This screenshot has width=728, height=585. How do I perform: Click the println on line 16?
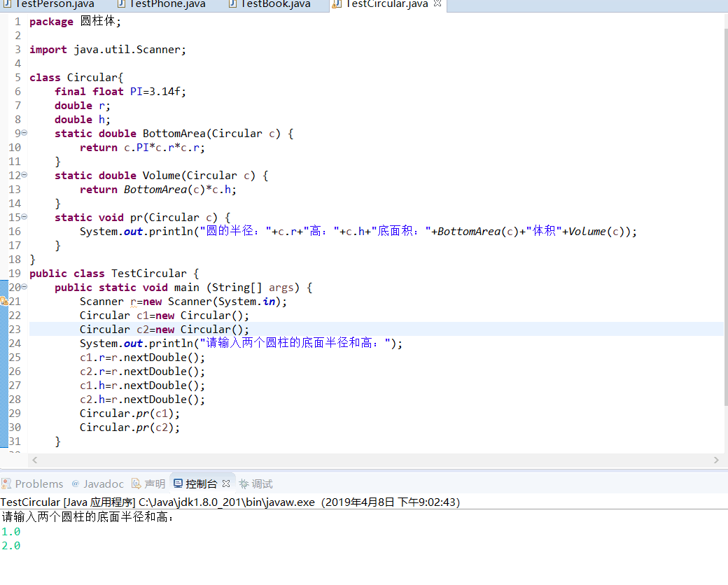(x=358, y=231)
